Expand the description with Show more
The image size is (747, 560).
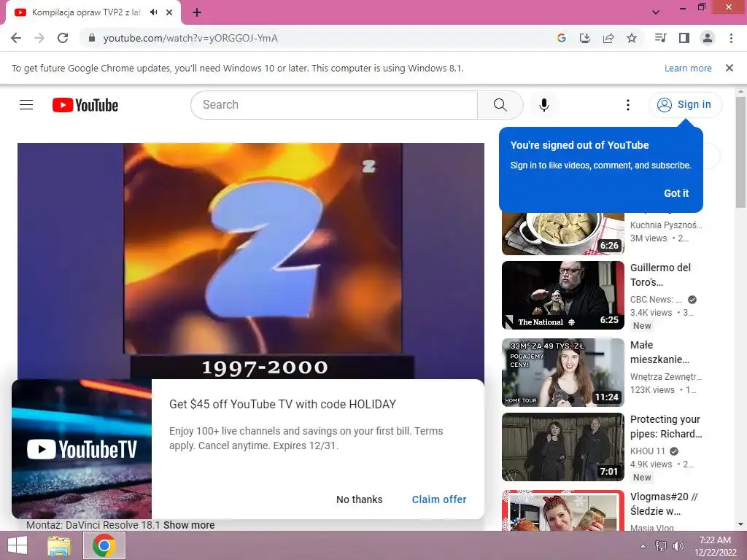[189, 525]
